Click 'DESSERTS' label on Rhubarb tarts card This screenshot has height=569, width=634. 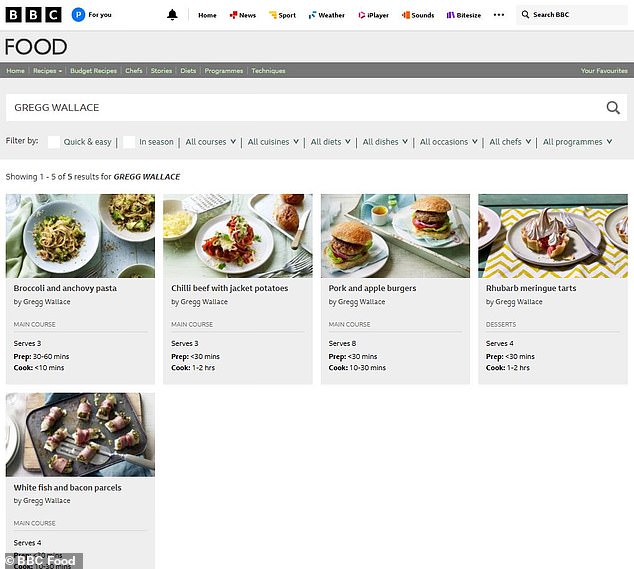point(501,324)
